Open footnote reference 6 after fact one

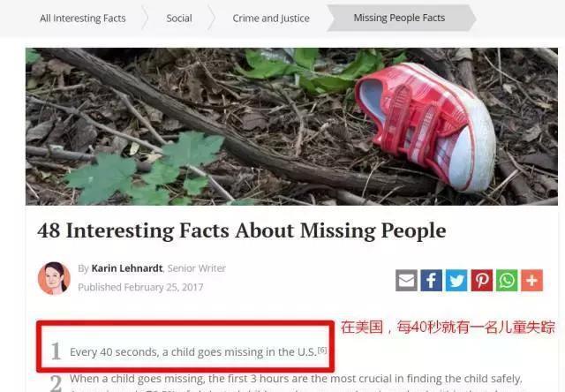pos(321,350)
